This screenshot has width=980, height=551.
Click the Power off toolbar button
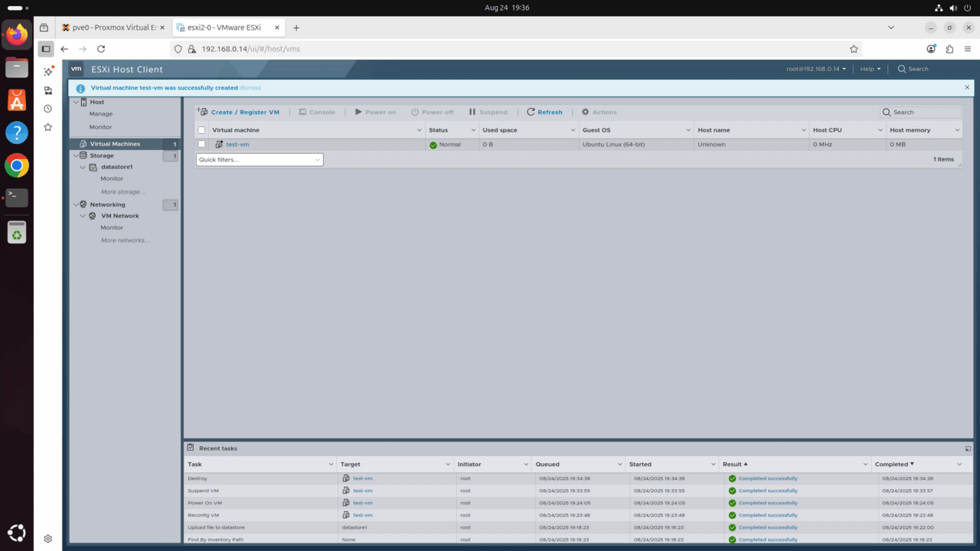click(x=433, y=112)
